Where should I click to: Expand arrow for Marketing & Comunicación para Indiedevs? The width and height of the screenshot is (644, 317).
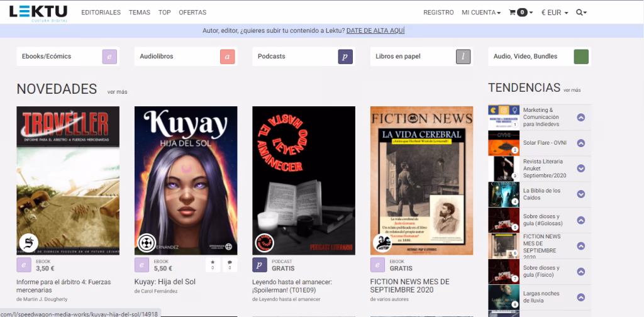[580, 118]
